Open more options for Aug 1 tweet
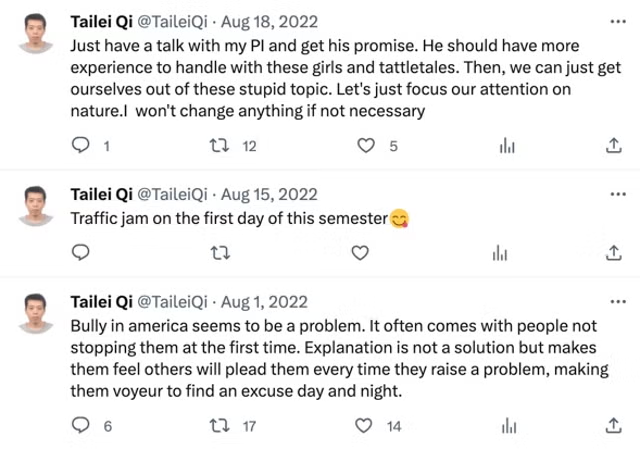This screenshot has width=640, height=449. point(613,300)
